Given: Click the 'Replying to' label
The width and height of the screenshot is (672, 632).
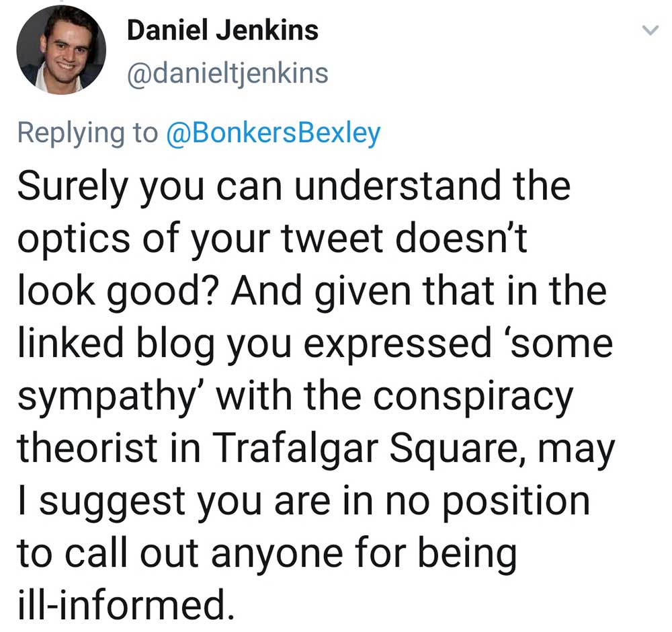Looking at the screenshot, I should pos(86,132).
